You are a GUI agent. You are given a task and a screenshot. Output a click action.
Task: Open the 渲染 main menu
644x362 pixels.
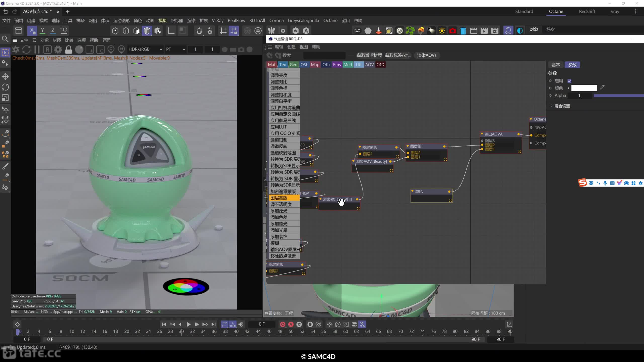(x=191, y=21)
